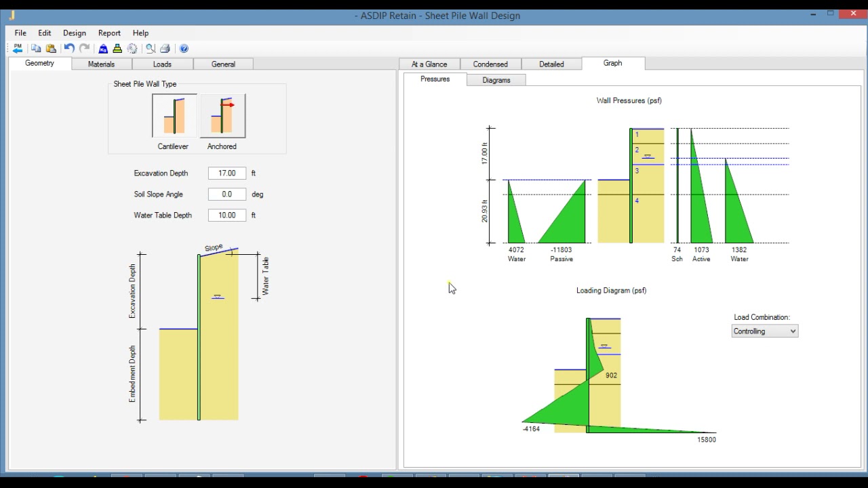
Task: Open the Edit menu
Action: click(x=45, y=33)
